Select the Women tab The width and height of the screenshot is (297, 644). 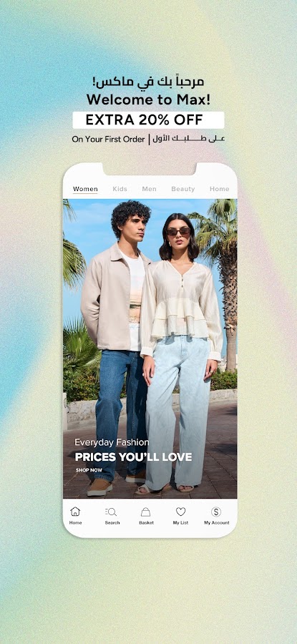click(85, 189)
